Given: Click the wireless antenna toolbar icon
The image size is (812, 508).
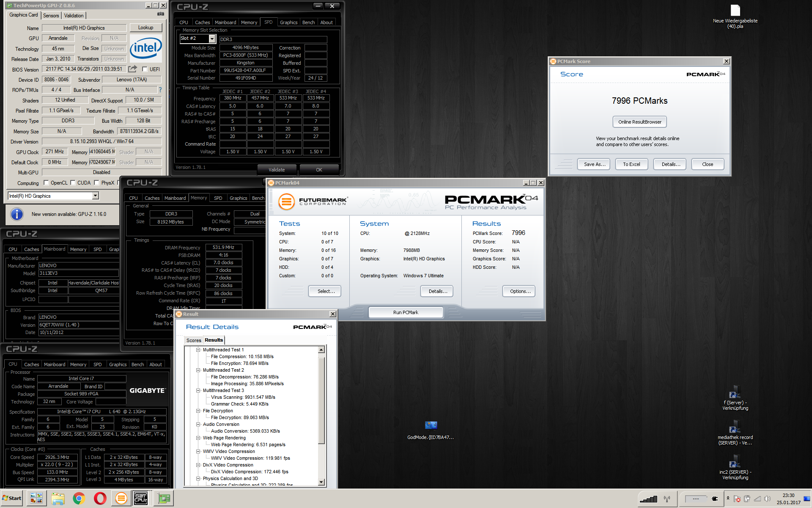Looking at the screenshot, I should (x=667, y=499).
